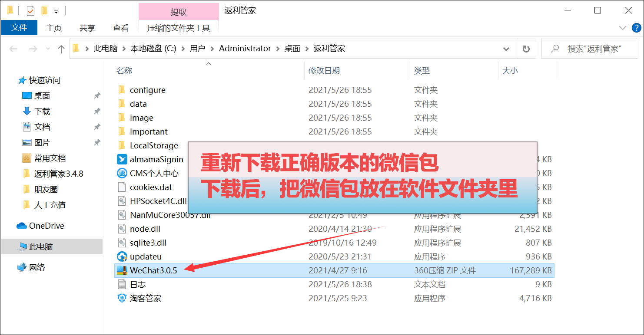644x335 pixels.
Task: Expand the chevron after 桌面 breadcrumb
Action: (307, 49)
